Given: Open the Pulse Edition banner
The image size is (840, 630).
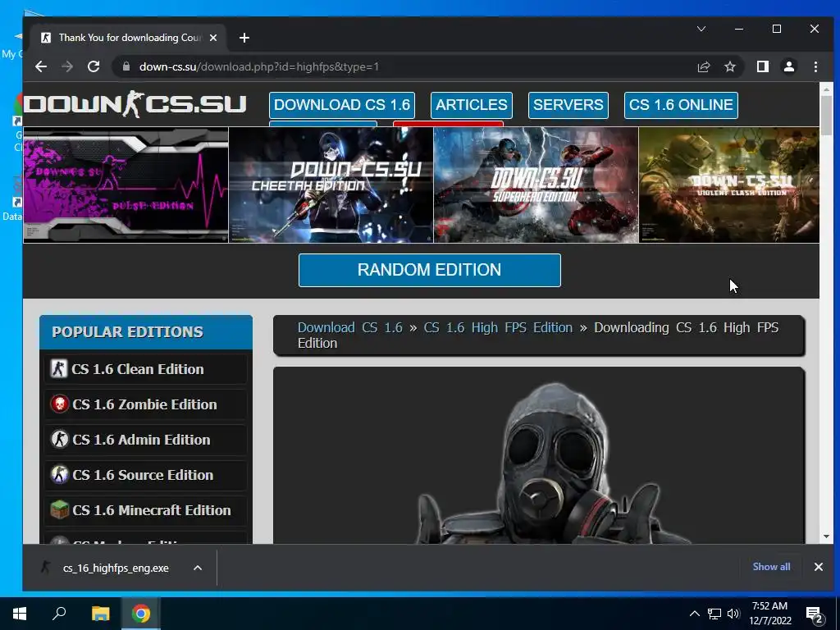Looking at the screenshot, I should 126,185.
